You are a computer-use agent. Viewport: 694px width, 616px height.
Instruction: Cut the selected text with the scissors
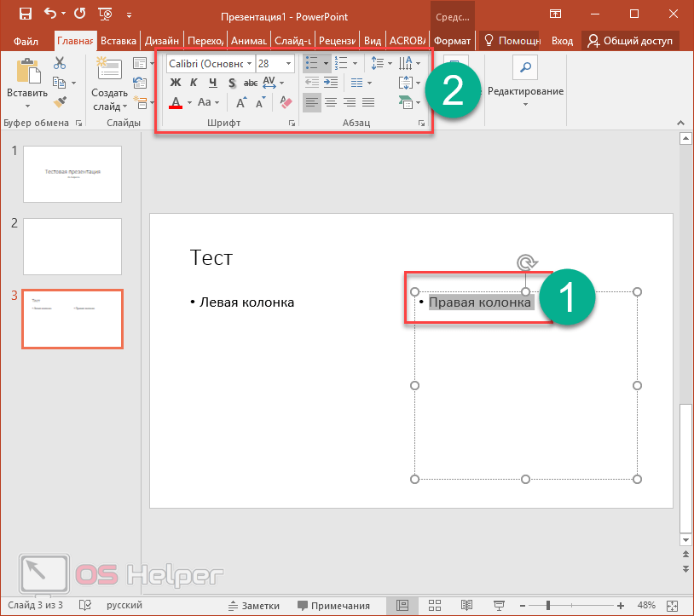coord(60,63)
